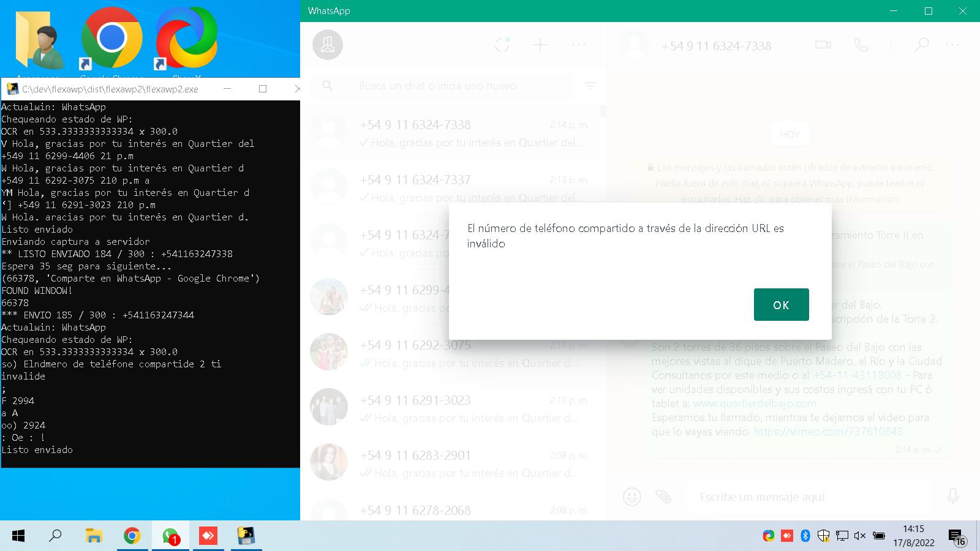
Task: Click avatar of chat 6292-3075
Action: 329,352
